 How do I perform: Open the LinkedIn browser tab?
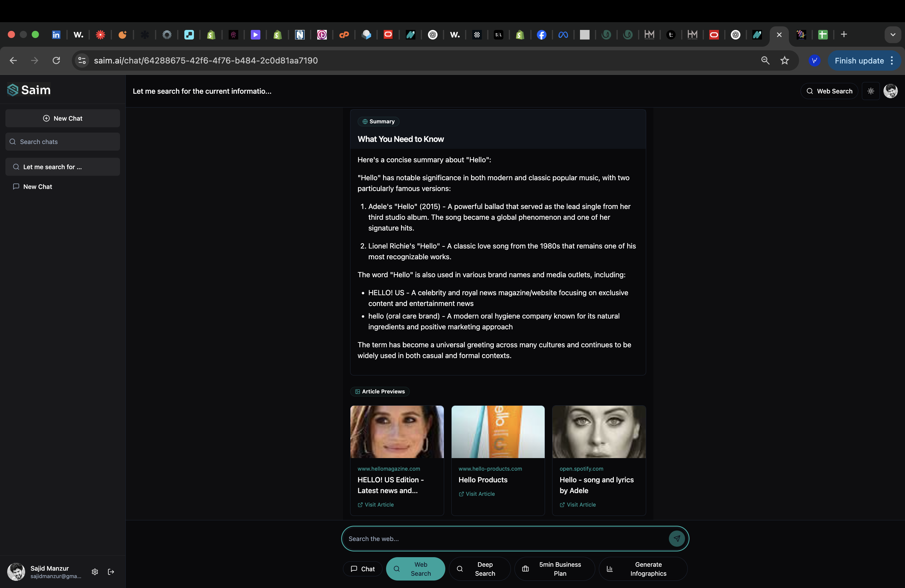[x=56, y=35]
